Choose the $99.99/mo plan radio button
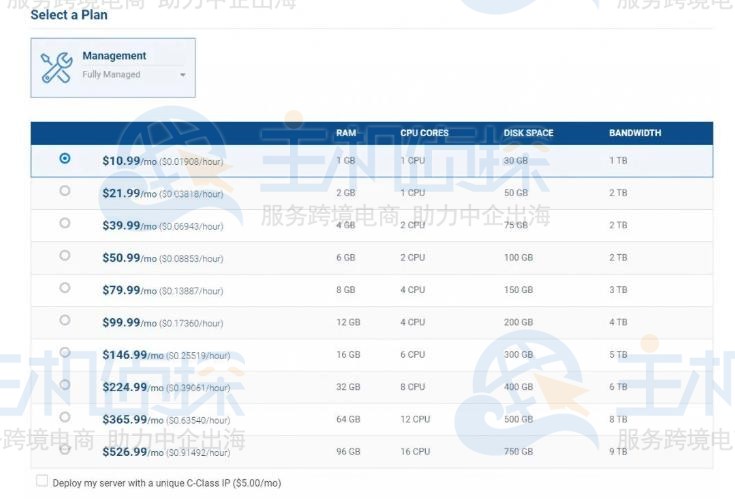The height and width of the screenshot is (499, 735). (65, 320)
